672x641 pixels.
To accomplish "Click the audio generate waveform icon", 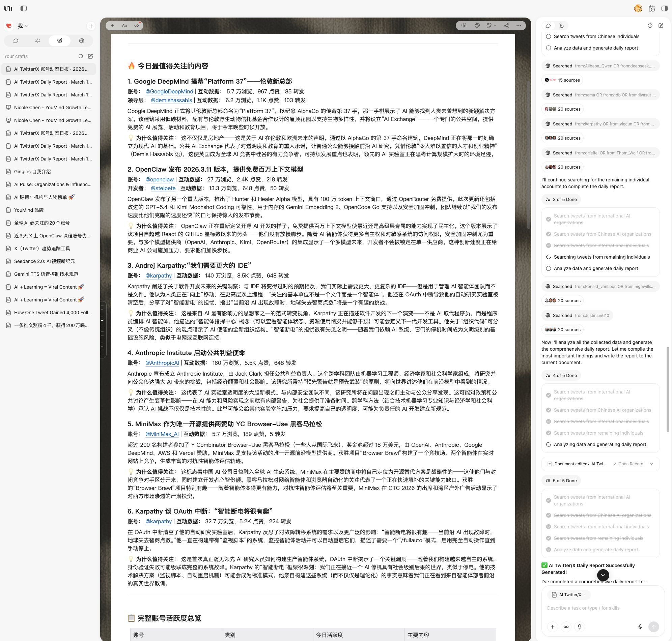I will tap(464, 26).
